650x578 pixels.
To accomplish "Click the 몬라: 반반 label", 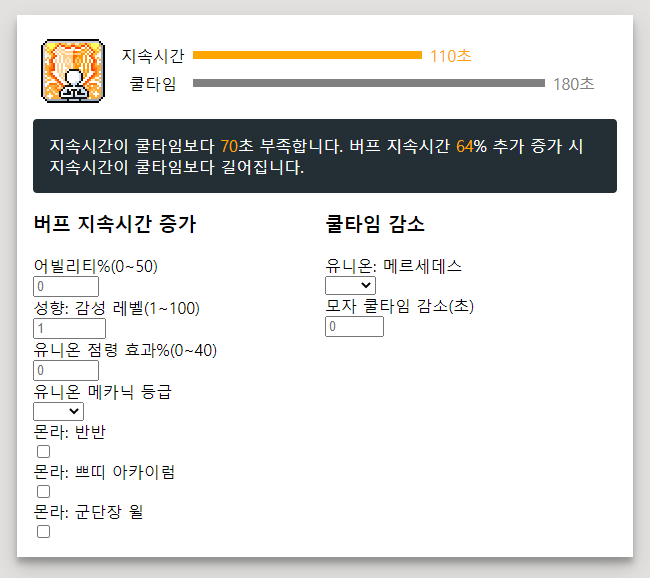I will [x=70, y=432].
